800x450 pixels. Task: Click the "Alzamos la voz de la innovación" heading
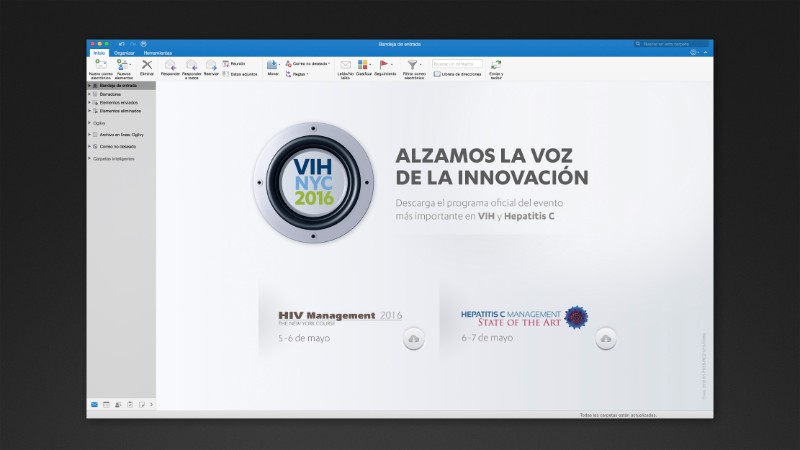[492, 166]
